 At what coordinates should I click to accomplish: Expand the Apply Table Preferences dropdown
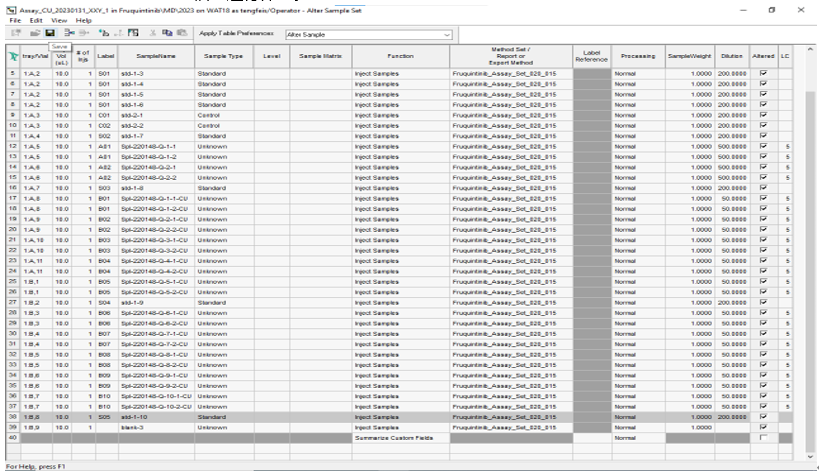point(446,34)
